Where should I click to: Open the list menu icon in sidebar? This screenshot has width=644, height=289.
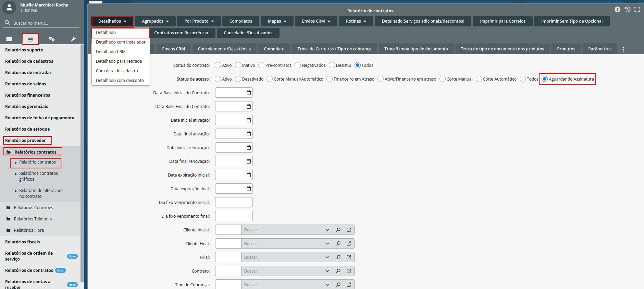tap(9, 39)
